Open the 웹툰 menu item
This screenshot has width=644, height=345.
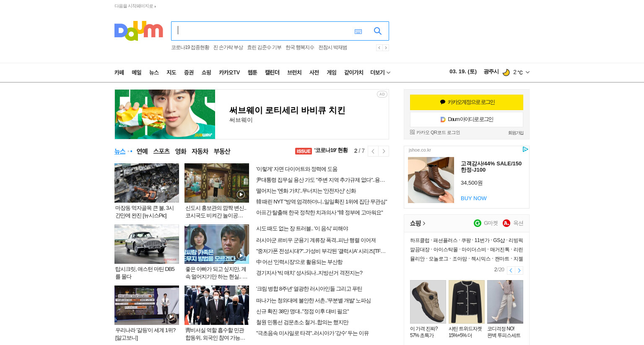(x=252, y=72)
